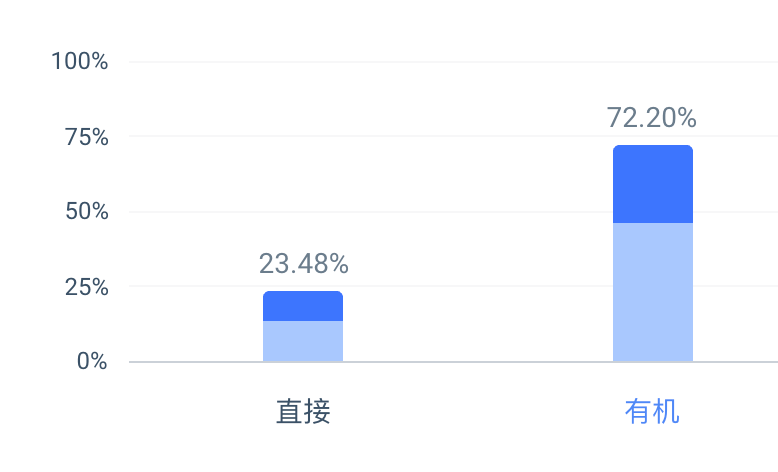Click the 直接 category label
The image size is (778, 472).
click(303, 411)
